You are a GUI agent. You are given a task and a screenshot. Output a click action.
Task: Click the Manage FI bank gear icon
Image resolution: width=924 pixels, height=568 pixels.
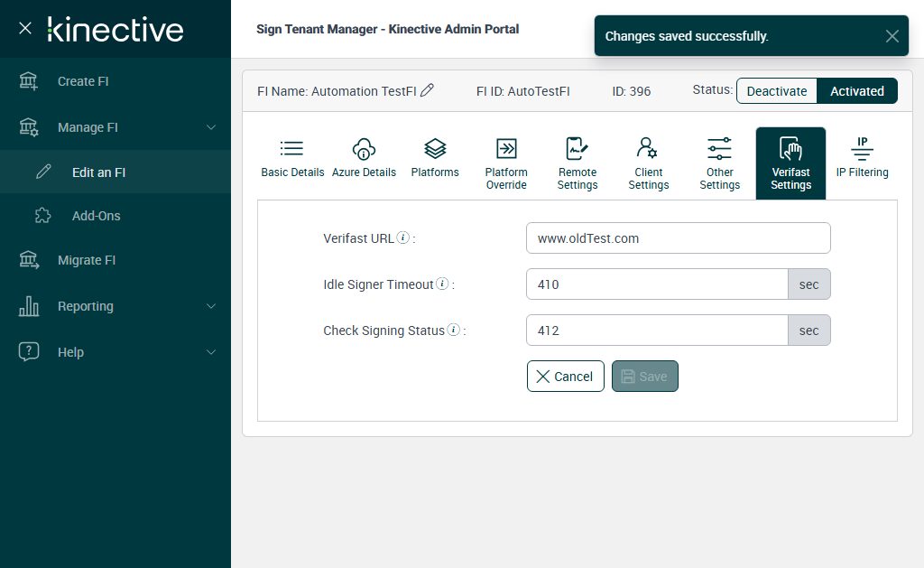28,127
